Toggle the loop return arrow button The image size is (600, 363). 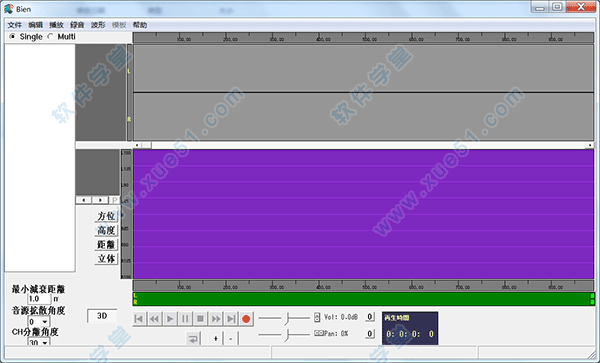pos(193,339)
